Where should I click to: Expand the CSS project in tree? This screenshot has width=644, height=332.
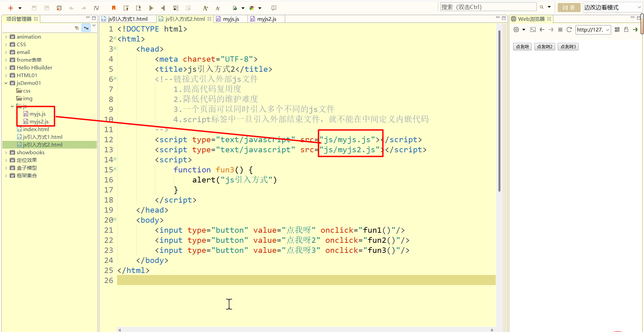tap(6, 45)
